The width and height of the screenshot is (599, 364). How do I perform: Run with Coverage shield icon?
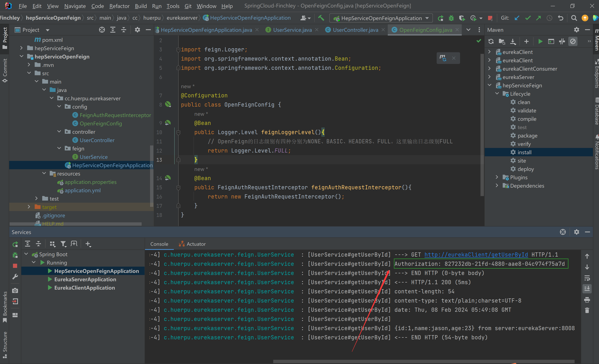pos(462,18)
